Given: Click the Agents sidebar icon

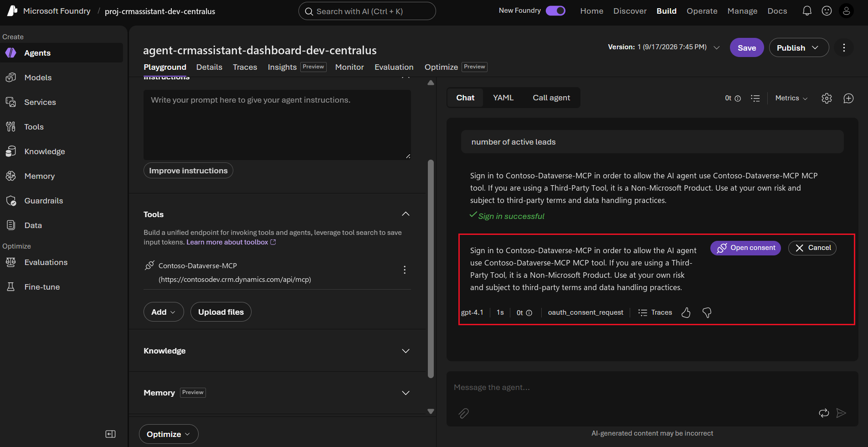Looking at the screenshot, I should pos(11,53).
